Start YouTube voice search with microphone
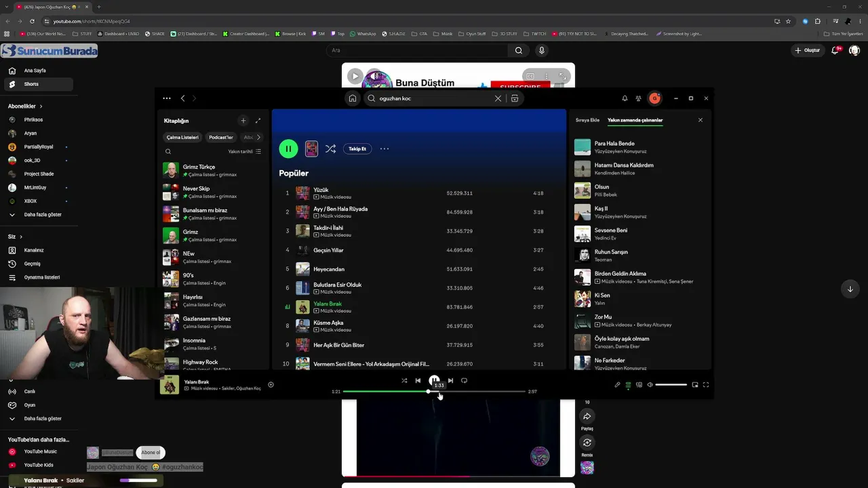Screen dimensions: 868x488 tap(541, 50)
